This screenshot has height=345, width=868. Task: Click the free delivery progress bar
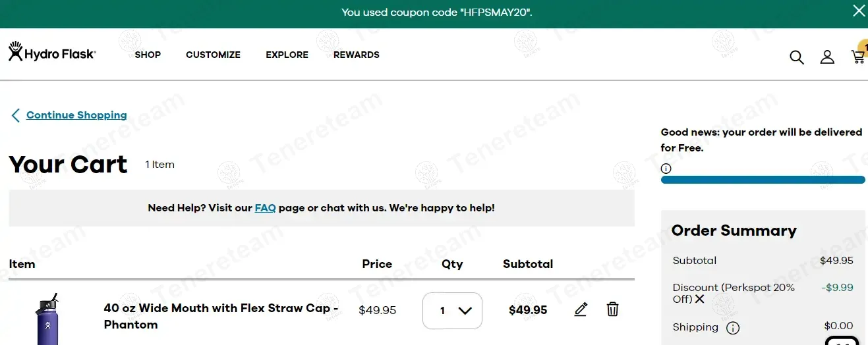(x=763, y=180)
